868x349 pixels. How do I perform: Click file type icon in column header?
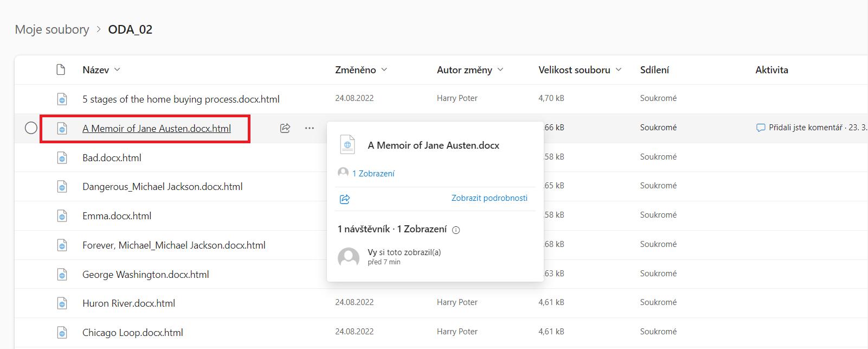(61, 69)
